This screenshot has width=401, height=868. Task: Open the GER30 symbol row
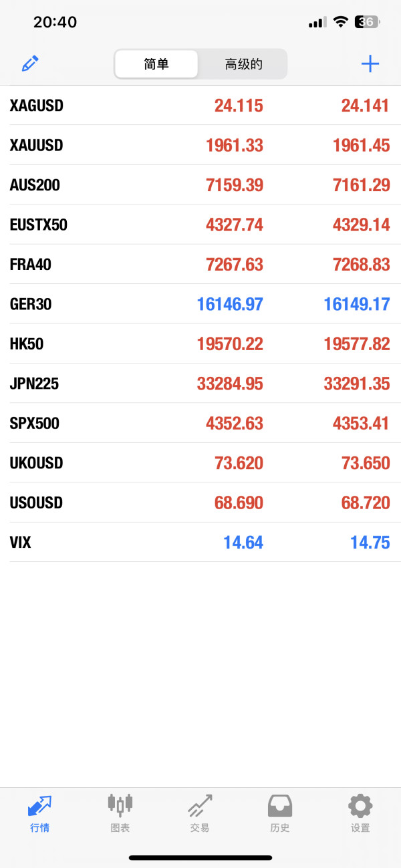coord(200,304)
